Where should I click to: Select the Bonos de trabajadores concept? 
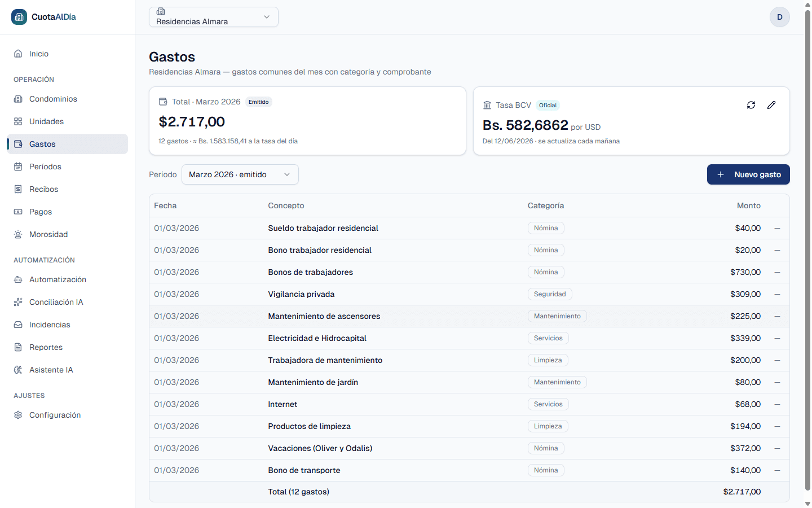point(311,272)
